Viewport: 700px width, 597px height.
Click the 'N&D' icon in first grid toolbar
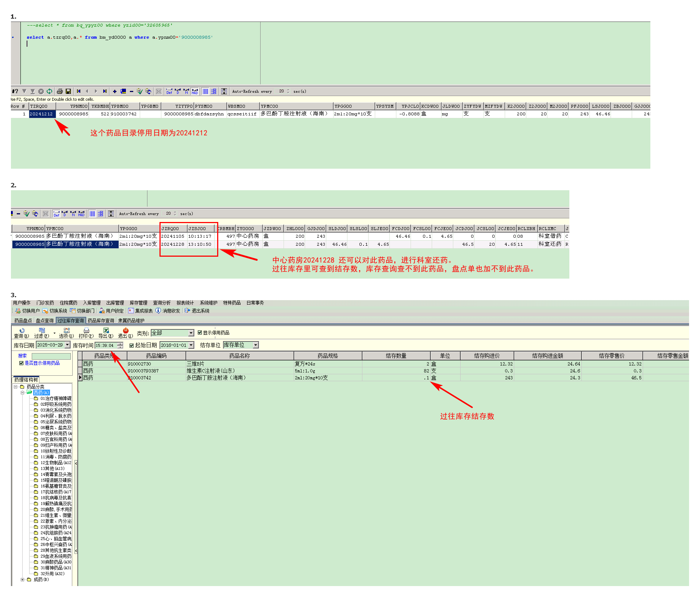pyautogui.click(x=195, y=91)
